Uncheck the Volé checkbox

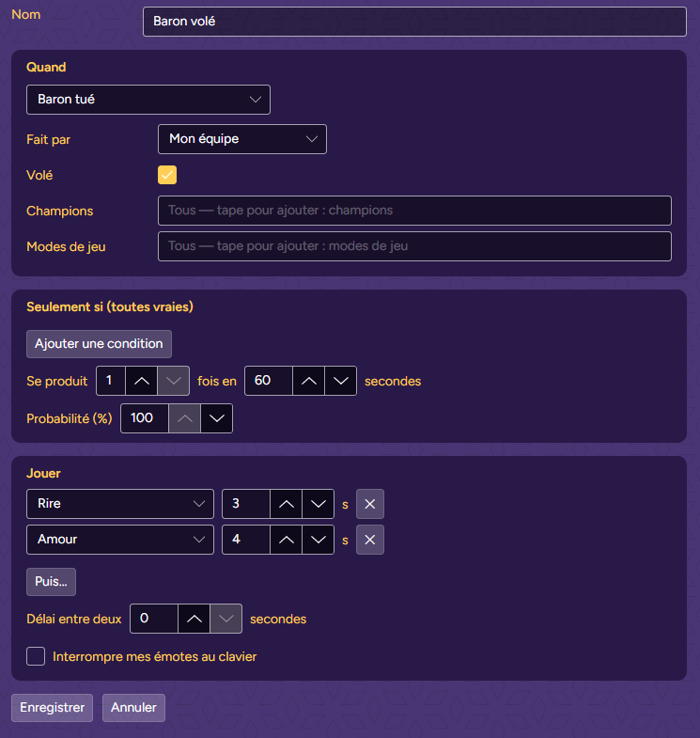(x=167, y=175)
